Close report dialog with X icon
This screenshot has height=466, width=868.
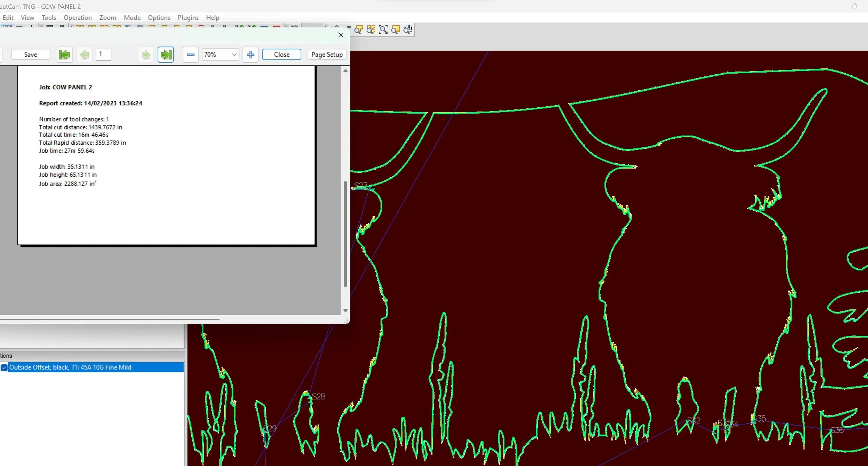341,35
